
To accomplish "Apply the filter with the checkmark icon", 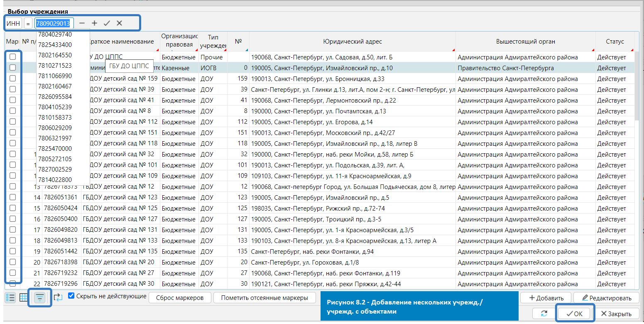I will (x=107, y=23).
